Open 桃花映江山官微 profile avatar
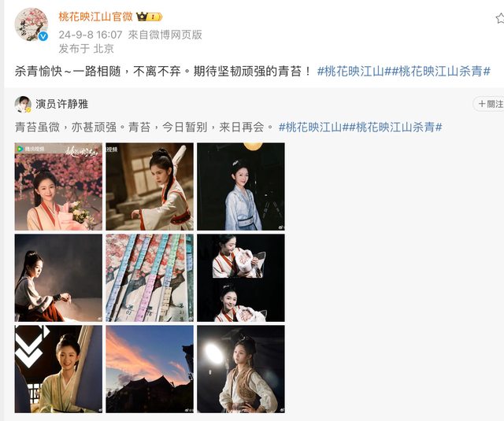The image size is (504, 421). pos(31,24)
